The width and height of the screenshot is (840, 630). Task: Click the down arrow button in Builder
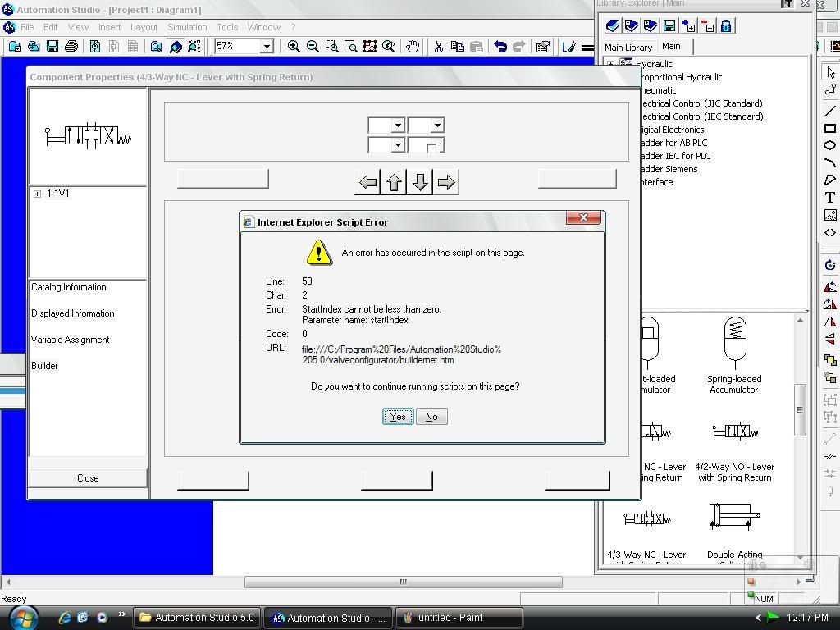click(x=420, y=182)
